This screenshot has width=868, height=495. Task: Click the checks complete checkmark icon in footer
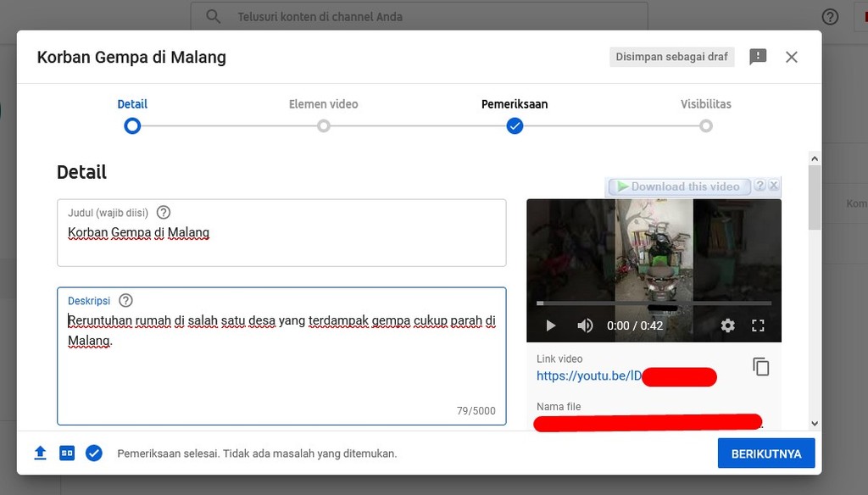pyautogui.click(x=93, y=453)
